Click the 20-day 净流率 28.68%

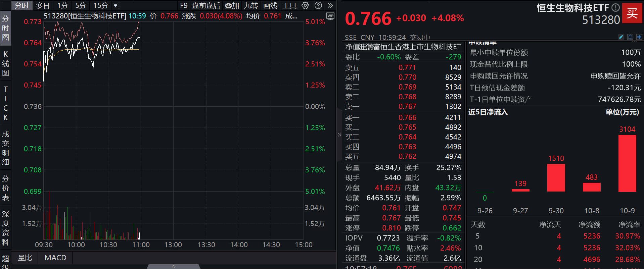(628, 259)
